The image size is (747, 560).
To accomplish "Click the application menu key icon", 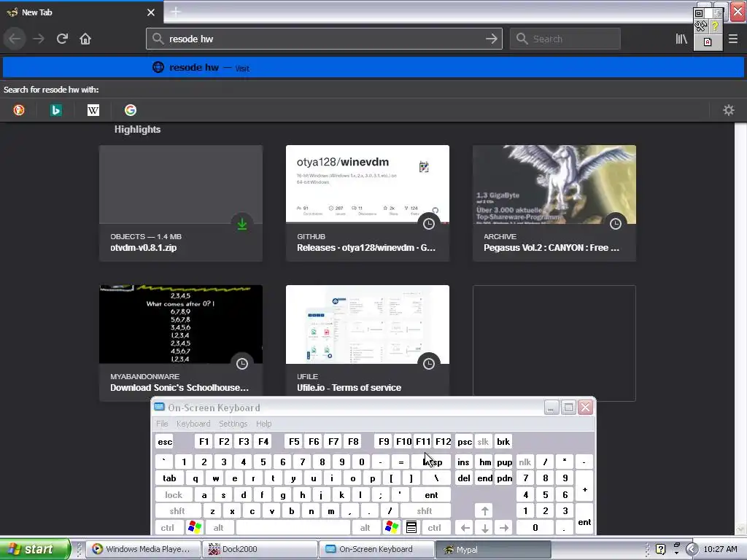I will pos(411,528).
